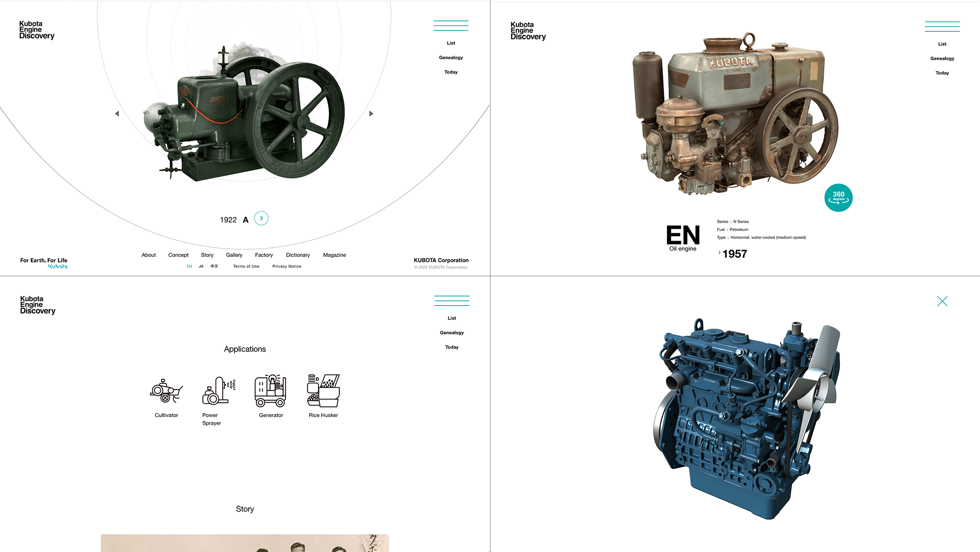The image size is (980, 552).
Task: Open 1922 A engine details arrow
Action: (x=261, y=219)
